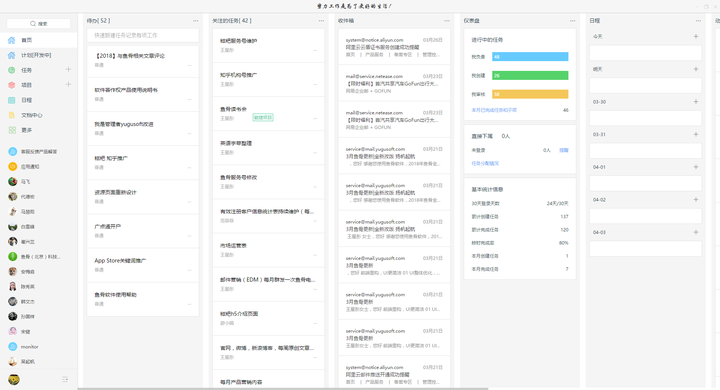This screenshot has width=720, height=390.
Task: Open the 首页 home icon in the sidebar
Action: click(11, 40)
